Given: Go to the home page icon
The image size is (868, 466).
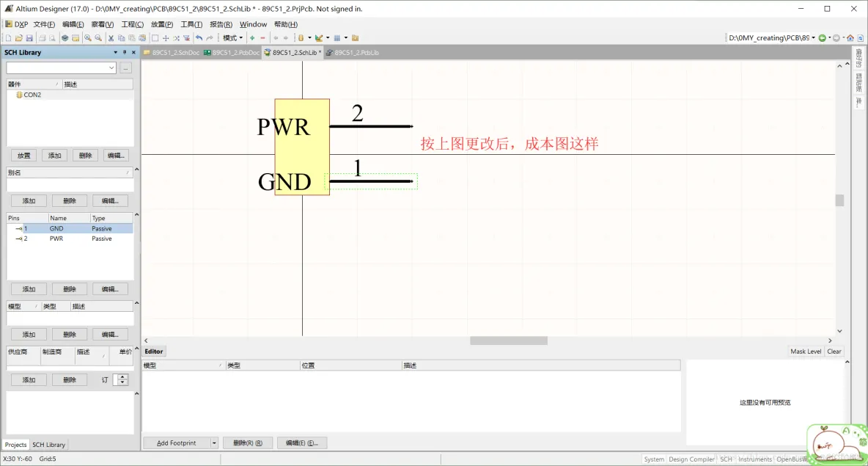Looking at the screenshot, I should coord(850,38).
